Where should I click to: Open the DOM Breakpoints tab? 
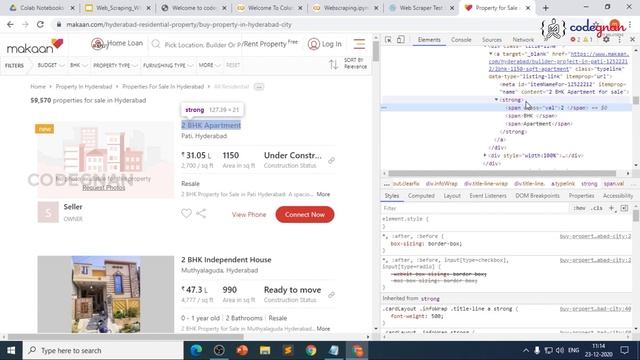tap(537, 196)
